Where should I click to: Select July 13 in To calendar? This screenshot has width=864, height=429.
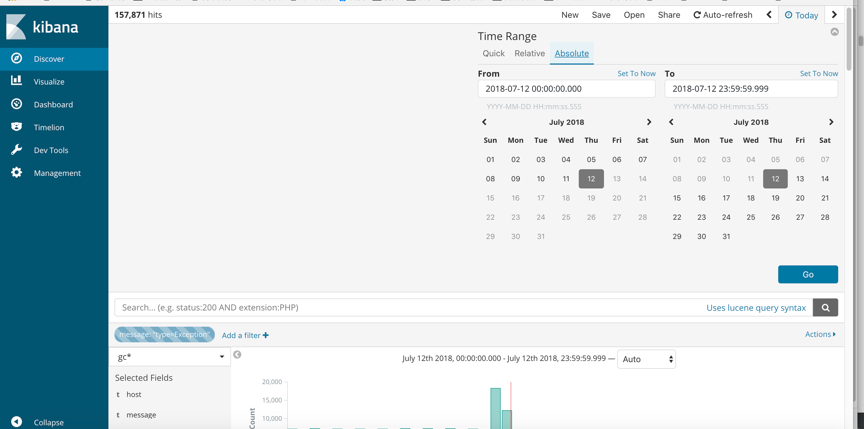[x=800, y=179]
